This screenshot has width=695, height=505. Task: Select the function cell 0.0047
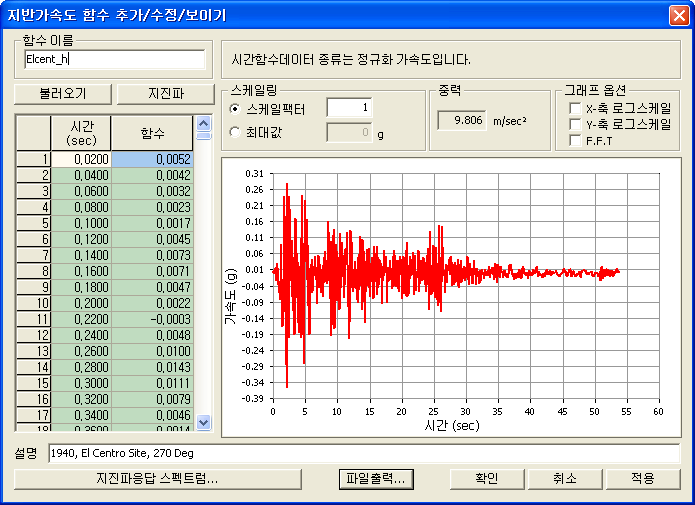coord(152,287)
